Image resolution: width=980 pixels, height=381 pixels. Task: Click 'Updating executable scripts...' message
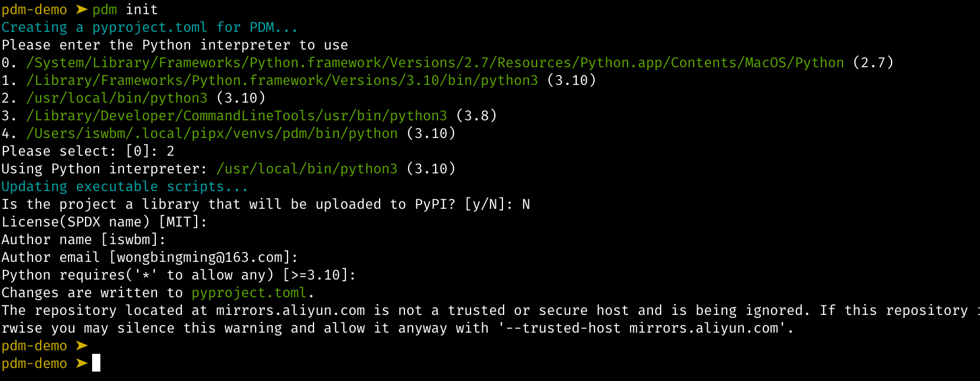(x=125, y=187)
